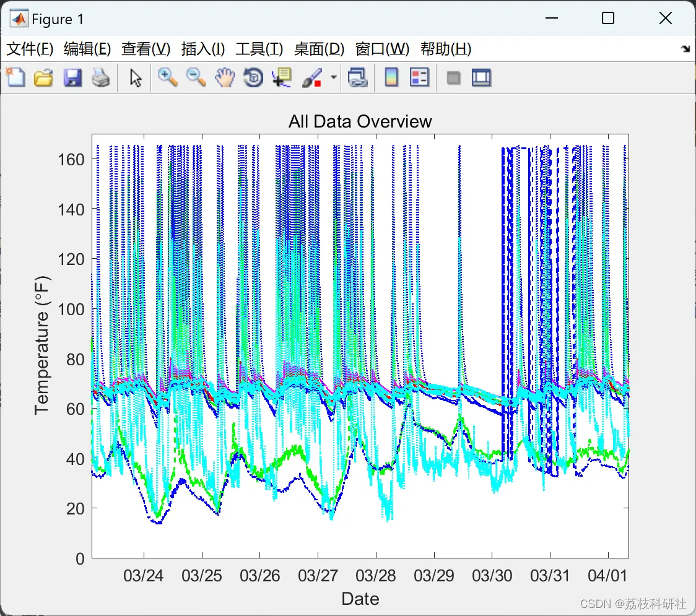Expand the brush color dropdown arrow

334,78
